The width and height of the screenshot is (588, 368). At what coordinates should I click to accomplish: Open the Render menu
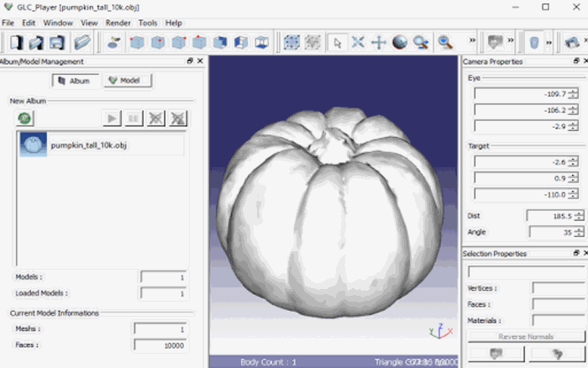(x=118, y=23)
